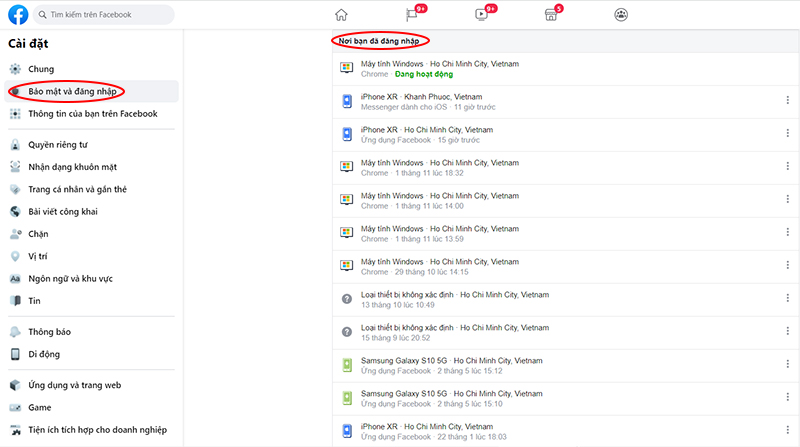Click the Vị trí pin icon

[x=15, y=256]
